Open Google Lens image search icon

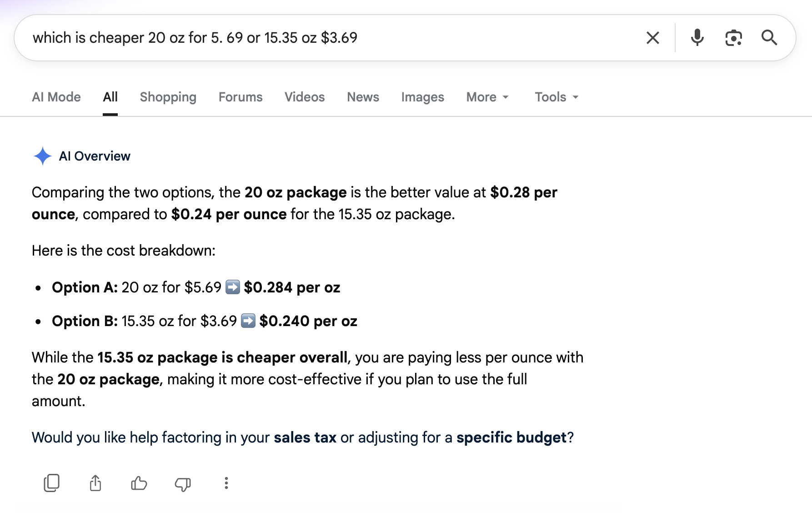(733, 38)
